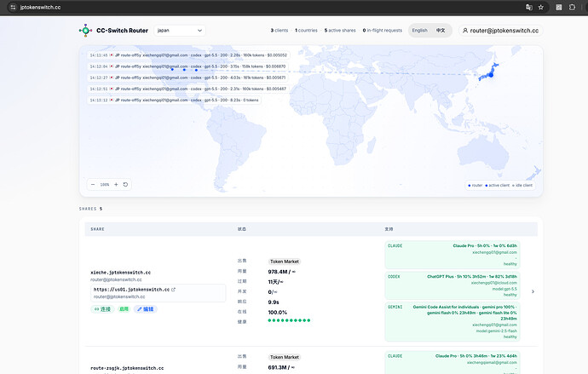Click the Token Market badge in route-zsgjk row
The width and height of the screenshot is (588, 374).
[x=285, y=357]
